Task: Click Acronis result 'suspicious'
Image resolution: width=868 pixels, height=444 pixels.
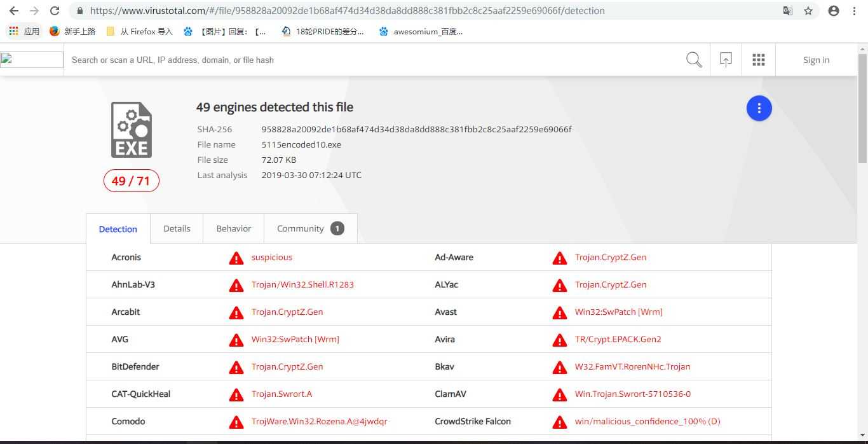Action: coord(272,257)
